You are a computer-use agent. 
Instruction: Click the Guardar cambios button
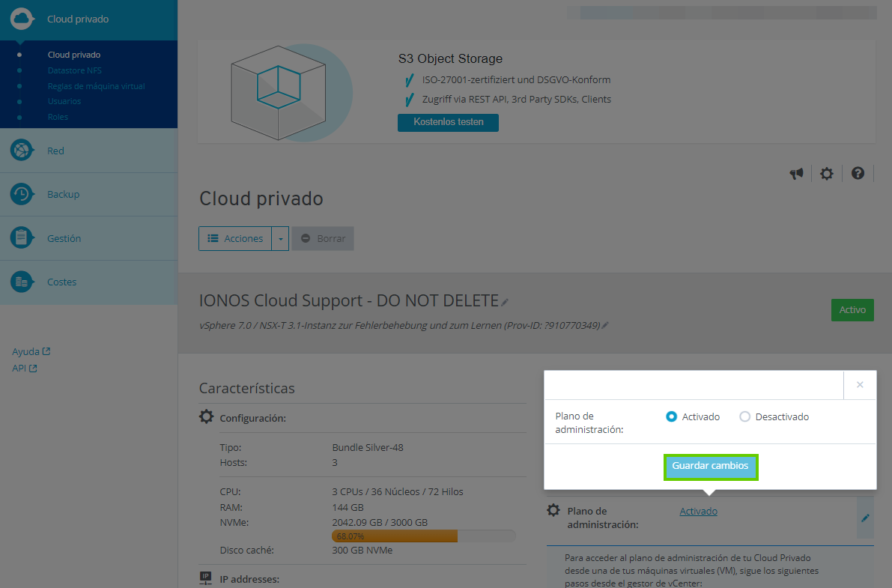[711, 466]
